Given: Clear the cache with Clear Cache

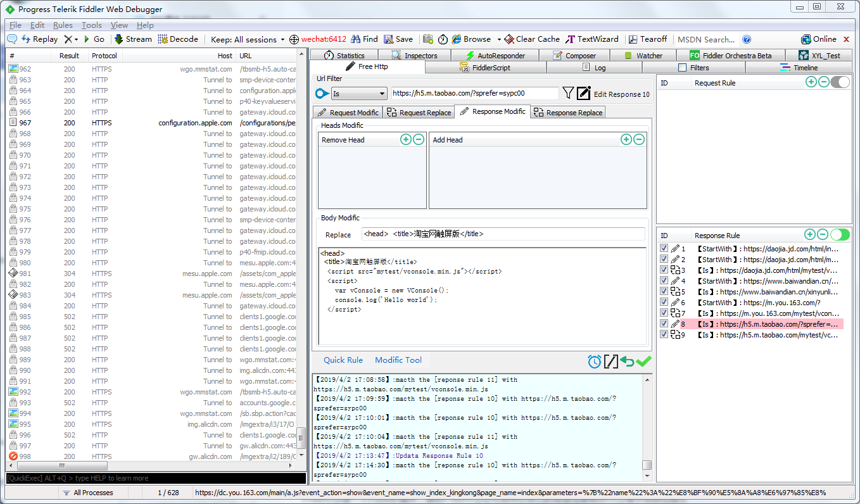Looking at the screenshot, I should [532, 39].
